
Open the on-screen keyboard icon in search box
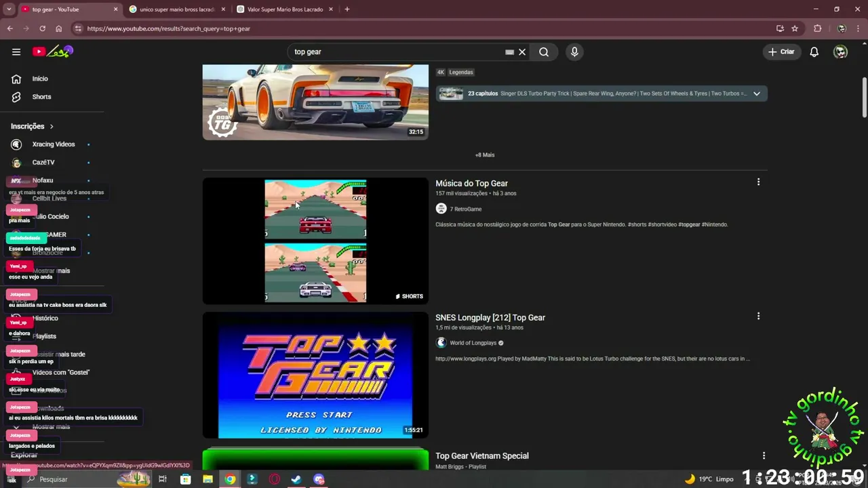(509, 52)
